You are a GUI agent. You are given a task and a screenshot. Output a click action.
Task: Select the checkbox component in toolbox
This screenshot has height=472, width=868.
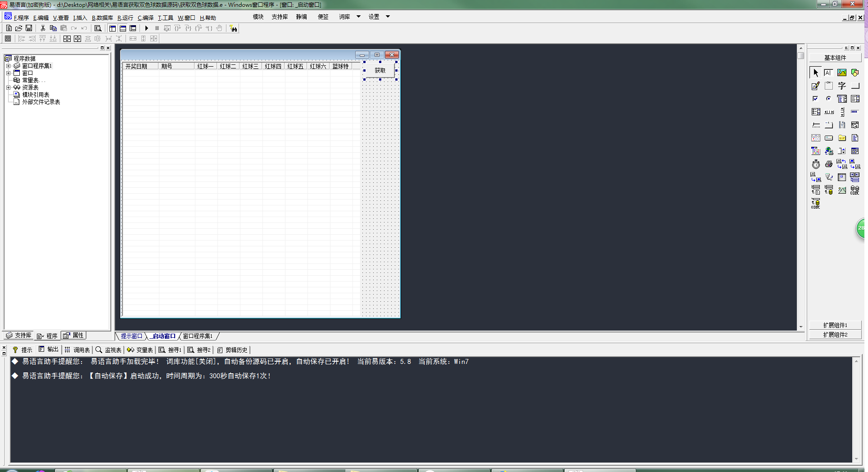pyautogui.click(x=815, y=99)
